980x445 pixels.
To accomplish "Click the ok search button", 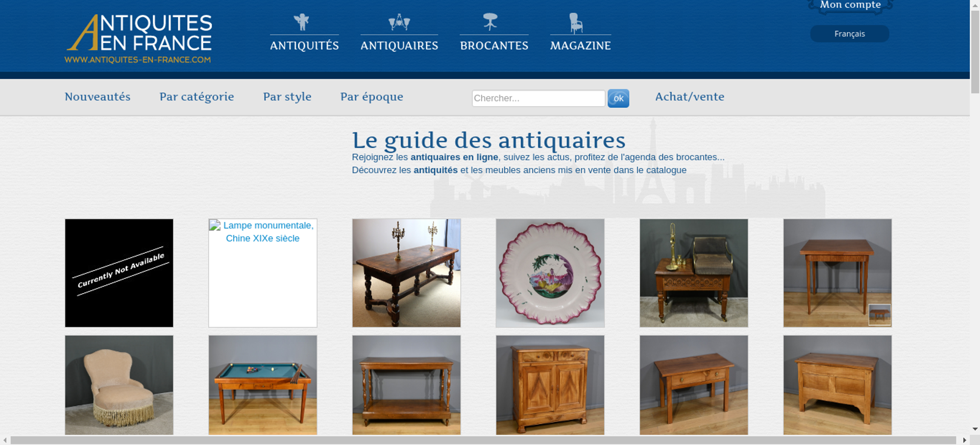I will [x=618, y=98].
